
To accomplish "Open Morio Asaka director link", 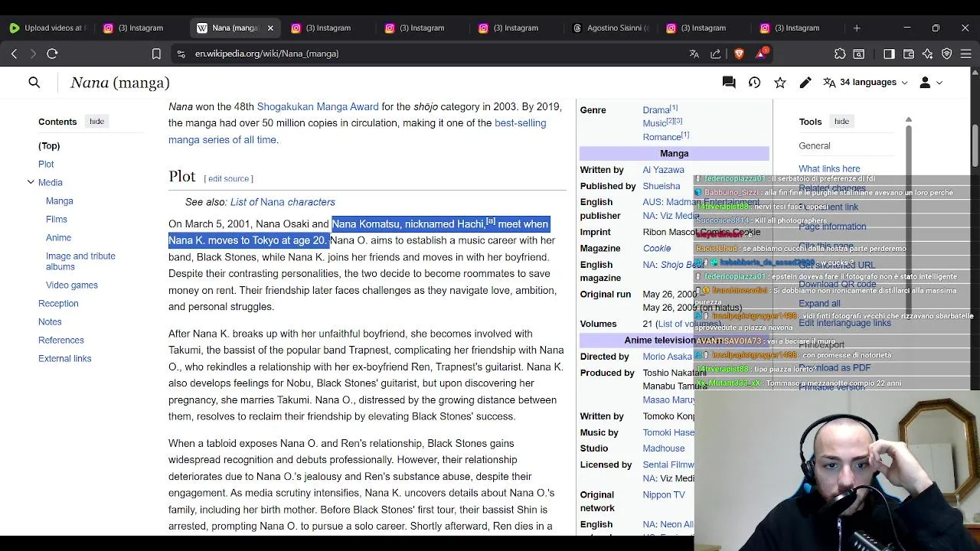I will tap(668, 357).
